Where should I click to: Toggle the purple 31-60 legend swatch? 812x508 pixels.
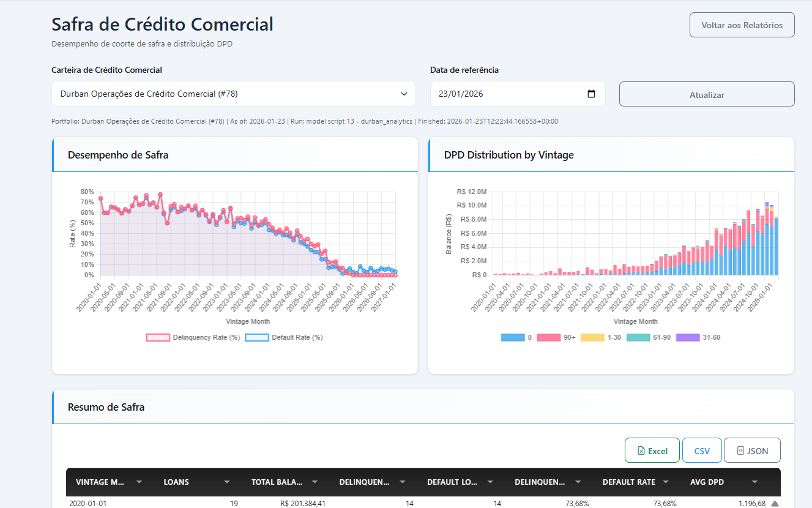pos(688,337)
